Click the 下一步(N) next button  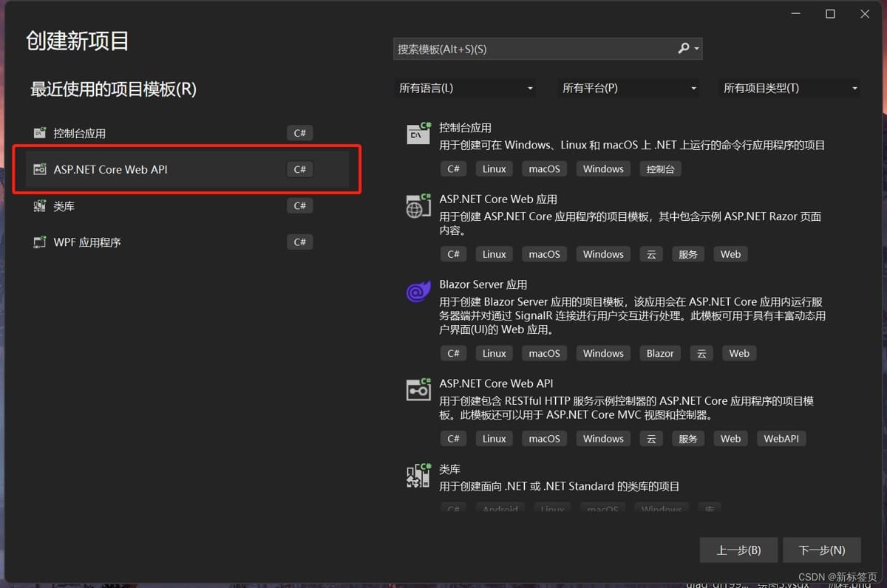click(822, 550)
